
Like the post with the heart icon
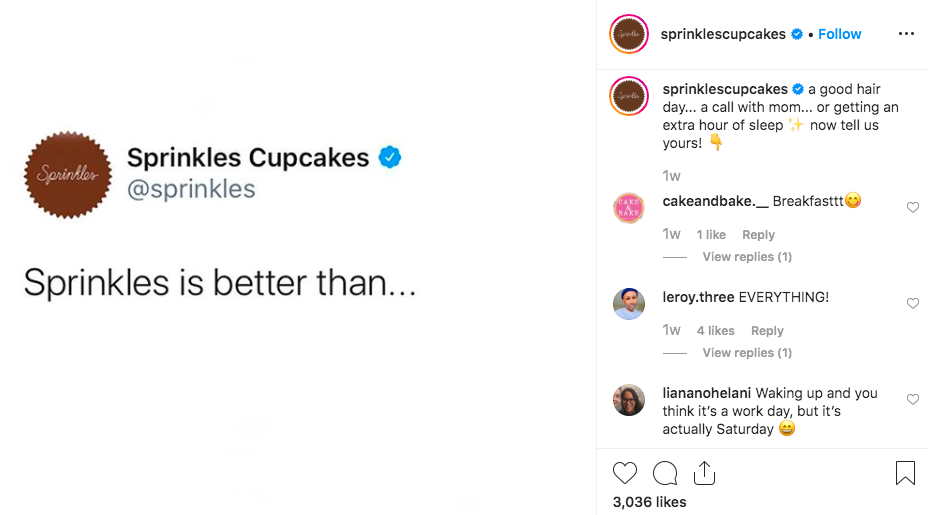coord(625,473)
